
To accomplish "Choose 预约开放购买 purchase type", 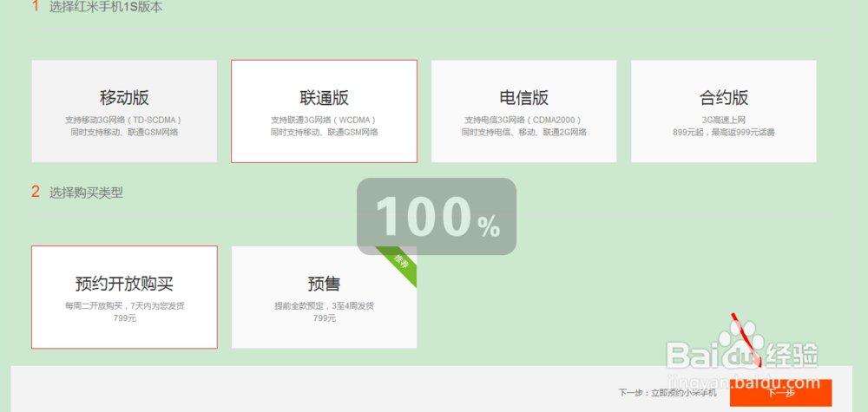I will [124, 297].
